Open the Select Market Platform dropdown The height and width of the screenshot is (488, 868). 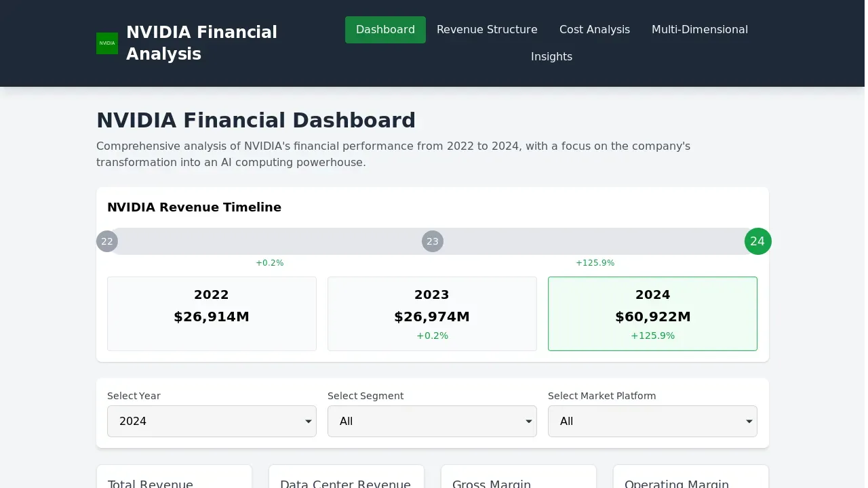click(652, 421)
